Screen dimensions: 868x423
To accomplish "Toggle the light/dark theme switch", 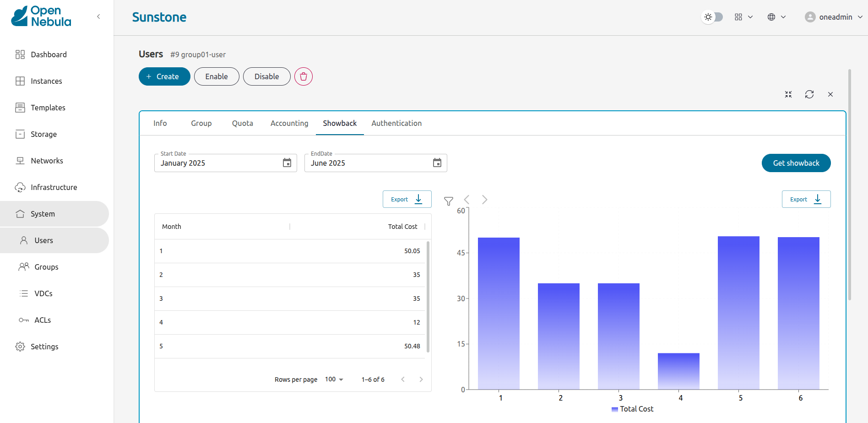I will (x=712, y=17).
